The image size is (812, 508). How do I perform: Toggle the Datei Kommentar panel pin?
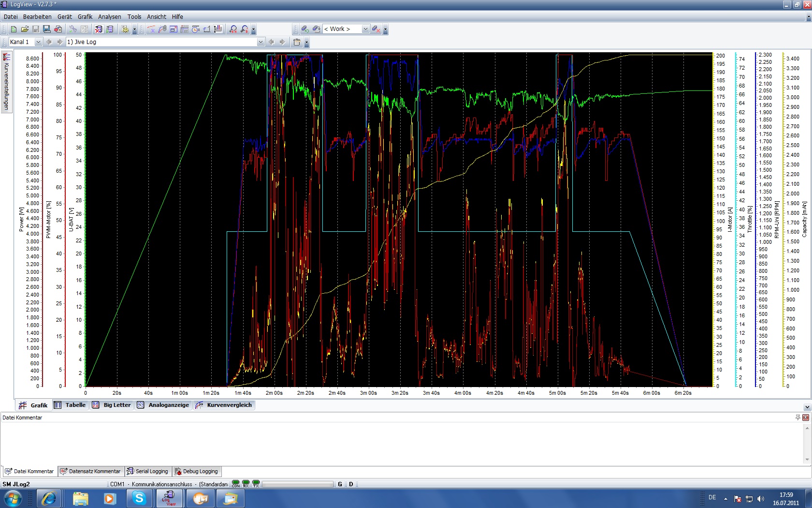[797, 418]
